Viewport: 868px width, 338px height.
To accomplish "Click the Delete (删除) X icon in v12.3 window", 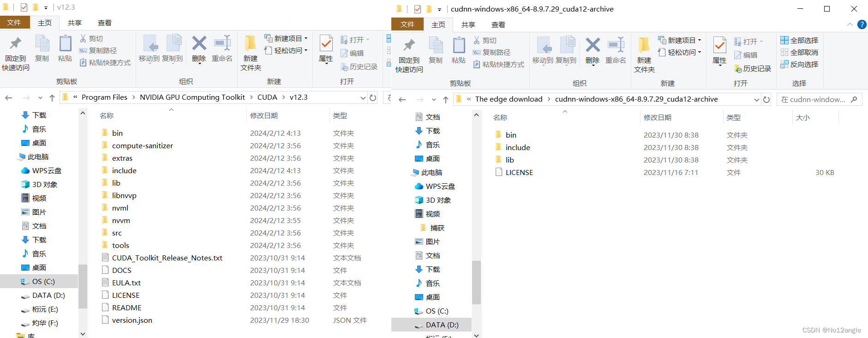I will pyautogui.click(x=199, y=43).
